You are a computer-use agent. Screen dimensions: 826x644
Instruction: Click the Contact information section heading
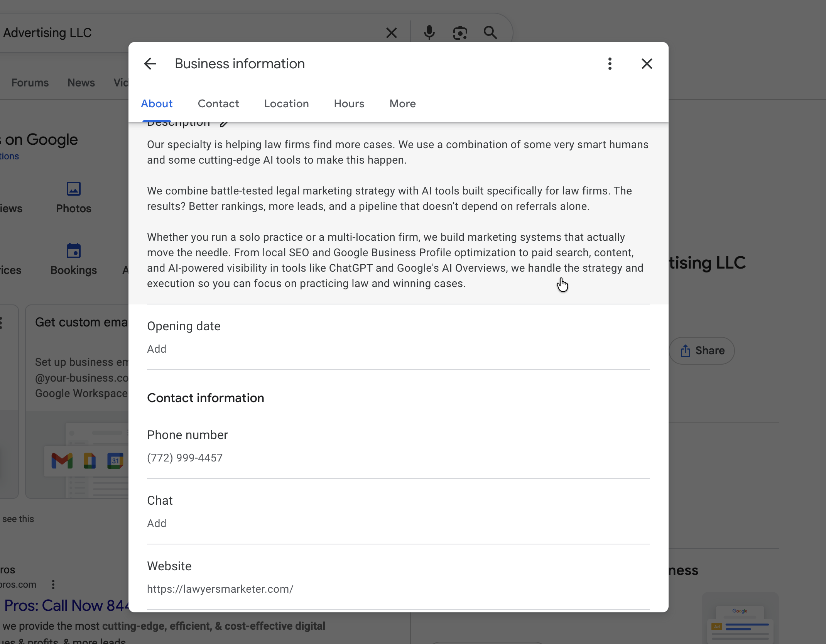pyautogui.click(x=206, y=398)
